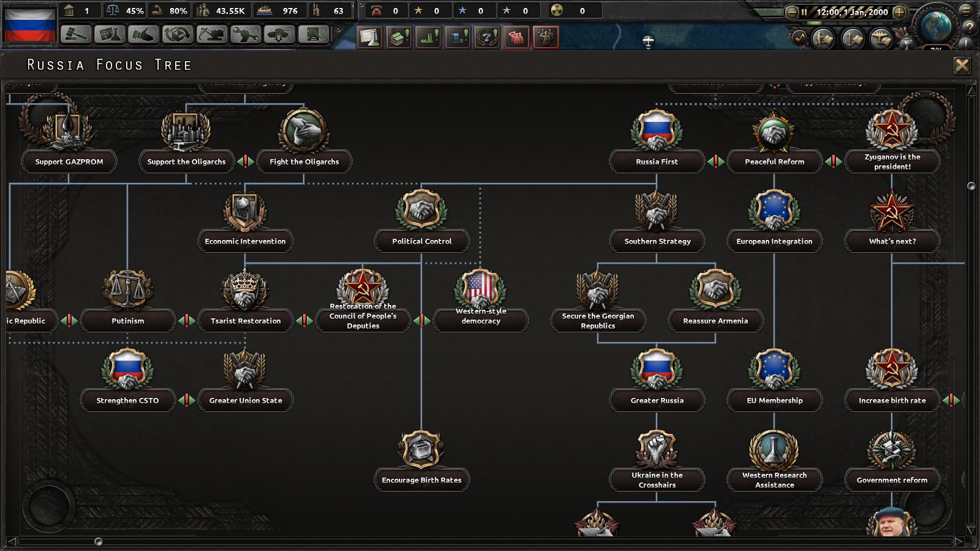
Task: Open the air ledger plane icon
Action: point(881,39)
